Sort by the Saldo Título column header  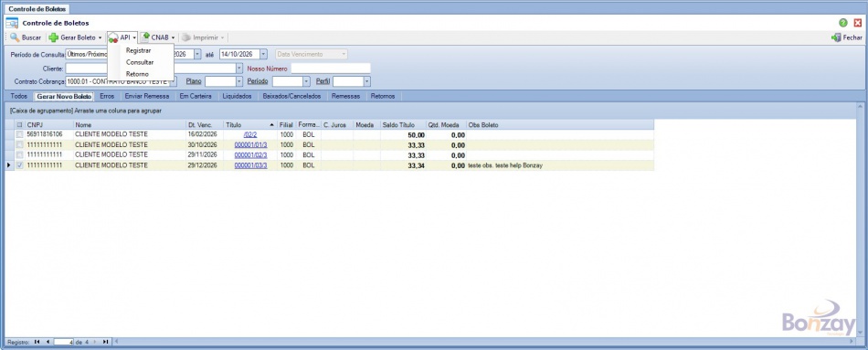pyautogui.click(x=402, y=125)
